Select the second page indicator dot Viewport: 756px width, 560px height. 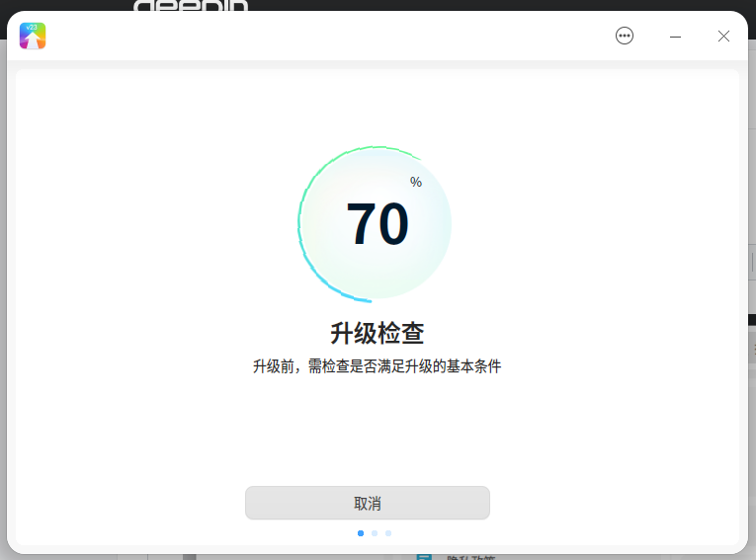click(x=375, y=533)
